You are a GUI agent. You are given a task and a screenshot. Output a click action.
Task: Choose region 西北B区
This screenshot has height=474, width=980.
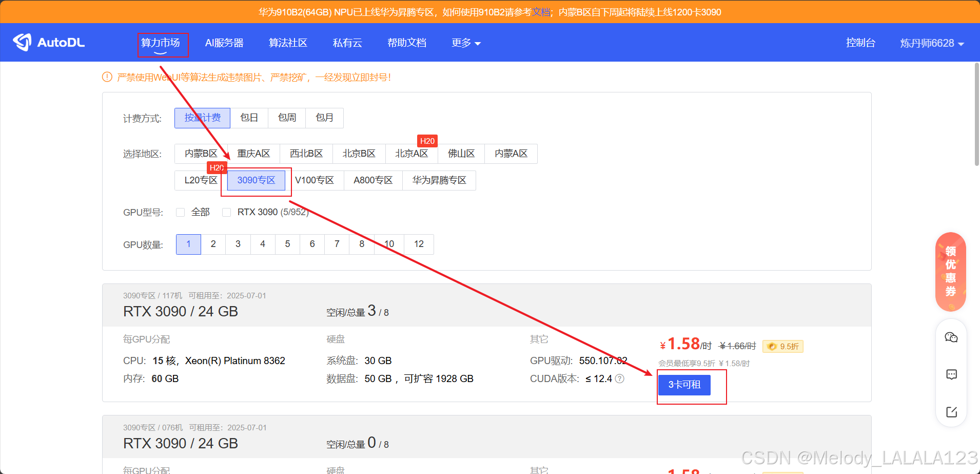(306, 154)
